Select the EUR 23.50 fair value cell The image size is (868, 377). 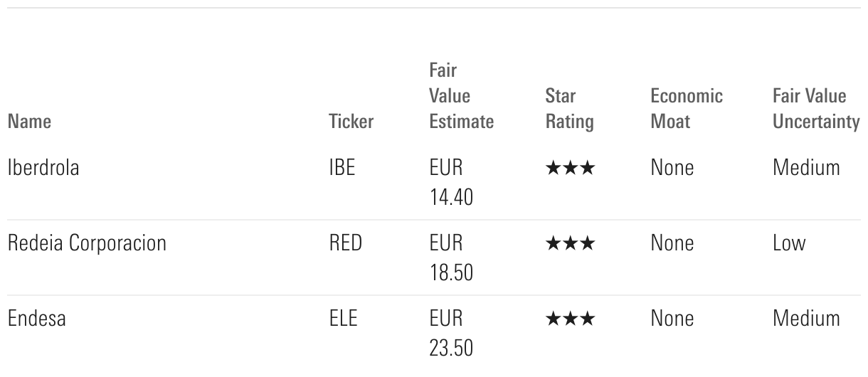tap(450, 331)
